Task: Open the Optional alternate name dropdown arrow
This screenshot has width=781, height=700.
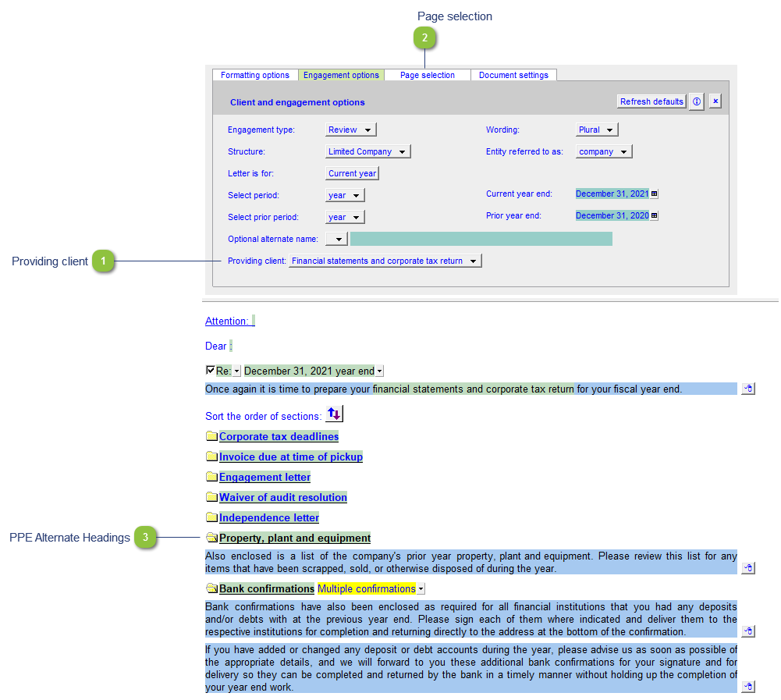Action: coord(337,239)
